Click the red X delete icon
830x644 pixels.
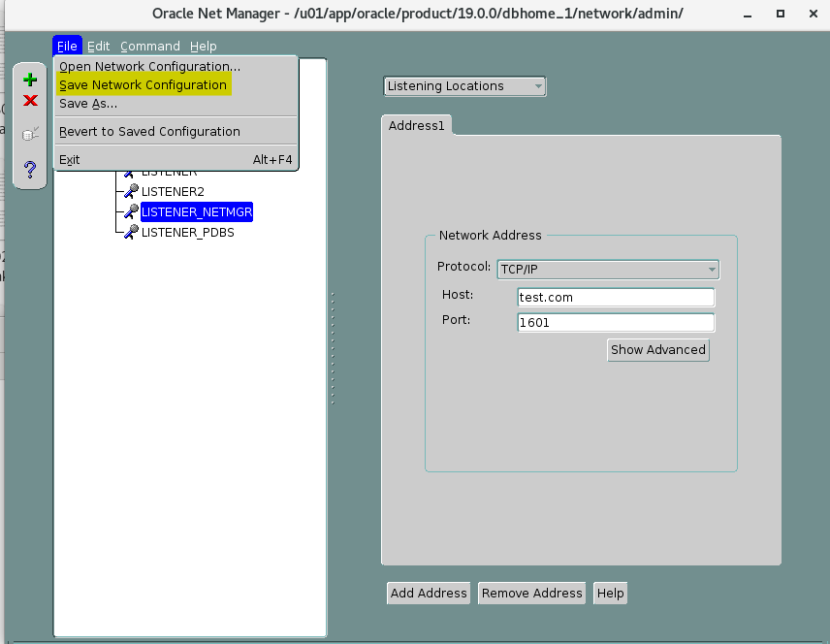pyautogui.click(x=30, y=100)
